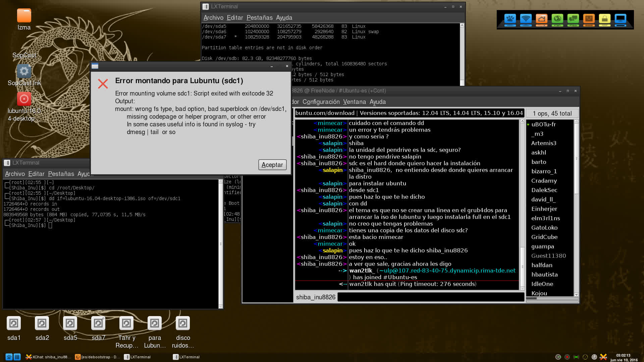The height and width of the screenshot is (362, 644).
Task: Open the green chat bubbles dock icon
Action: 573,19
